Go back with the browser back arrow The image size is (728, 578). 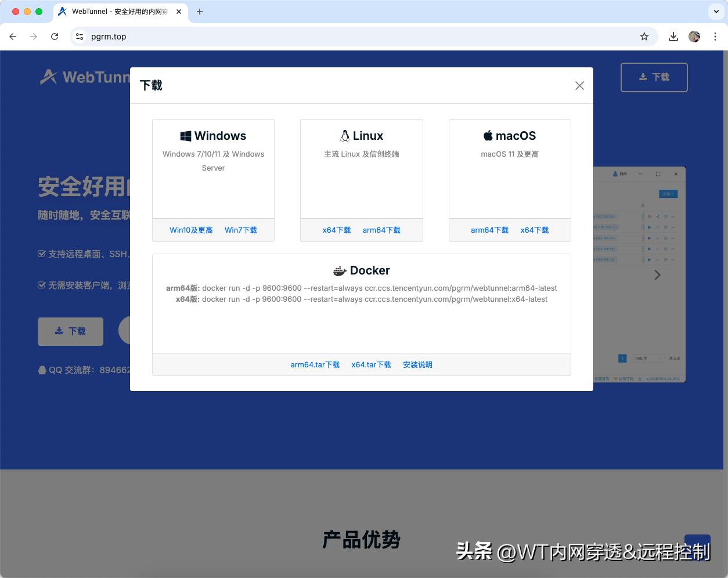[x=13, y=37]
